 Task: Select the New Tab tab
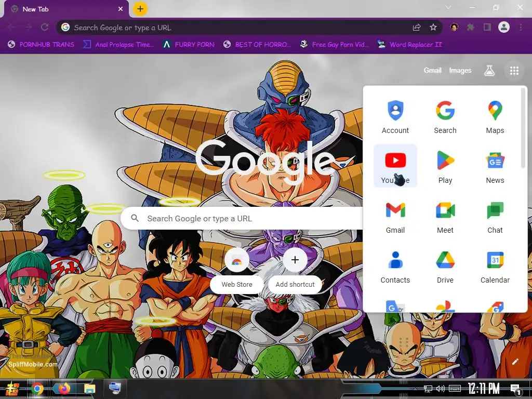coord(66,9)
